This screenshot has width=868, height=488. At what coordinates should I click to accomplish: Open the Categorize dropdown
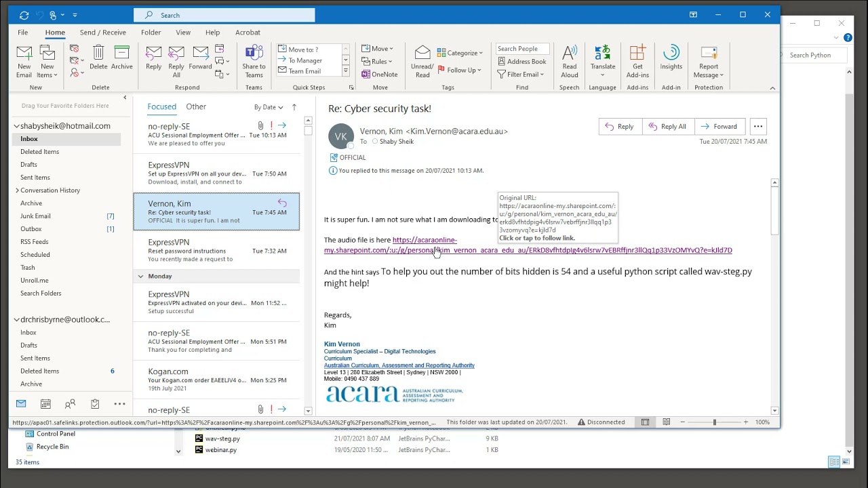coord(460,53)
